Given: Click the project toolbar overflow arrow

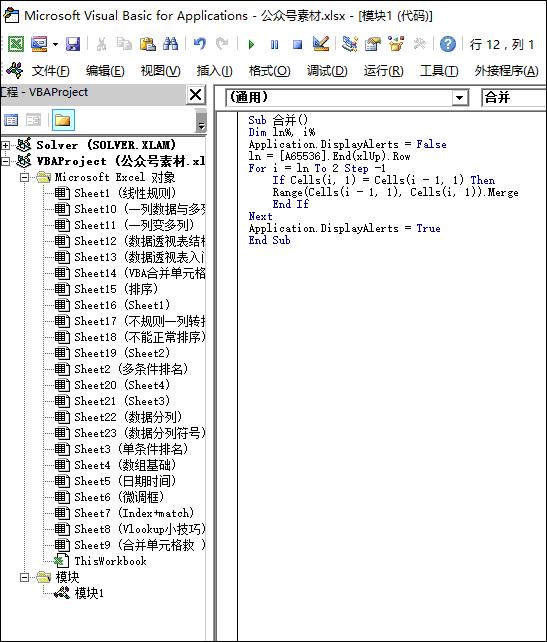Looking at the screenshot, I should click(x=201, y=121).
